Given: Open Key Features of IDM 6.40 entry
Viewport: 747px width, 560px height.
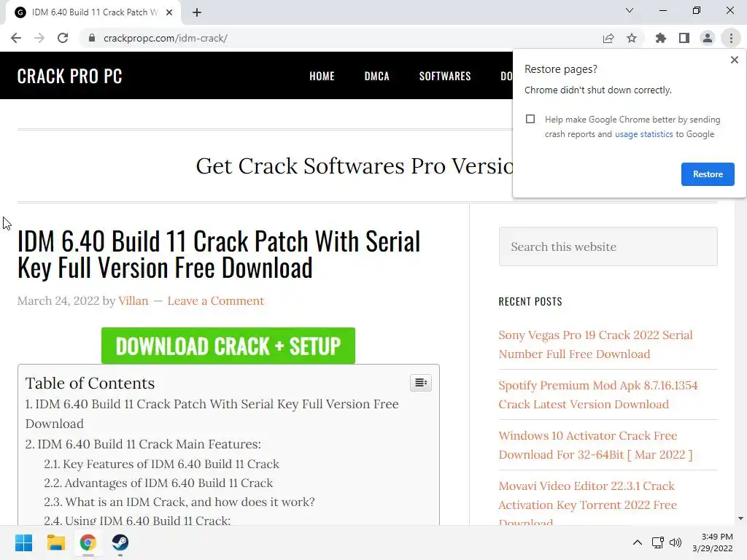Looking at the screenshot, I should 161,464.
